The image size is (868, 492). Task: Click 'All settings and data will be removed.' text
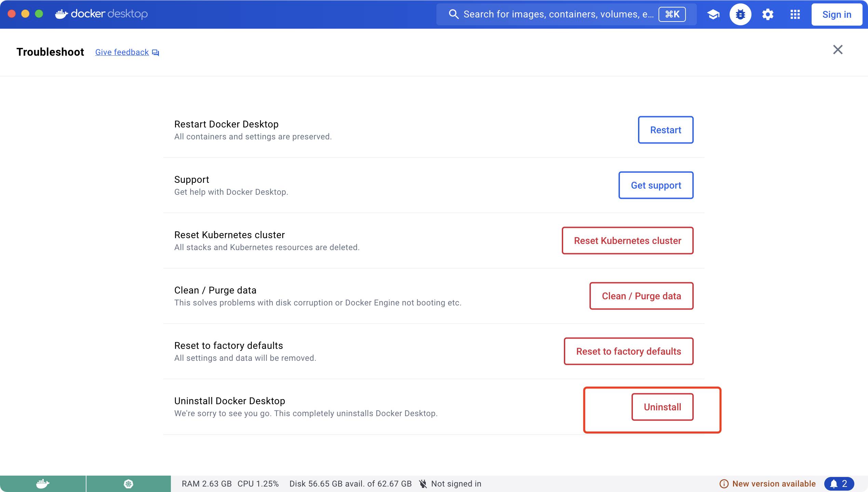(245, 358)
